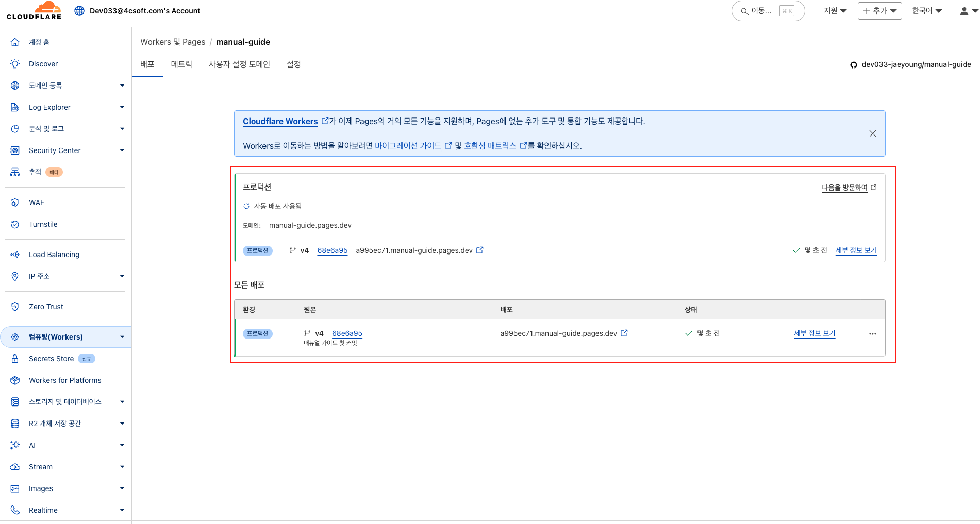Image resolution: width=980 pixels, height=524 pixels.
Task: Click the home icon for 계정 홈
Action: (x=15, y=42)
